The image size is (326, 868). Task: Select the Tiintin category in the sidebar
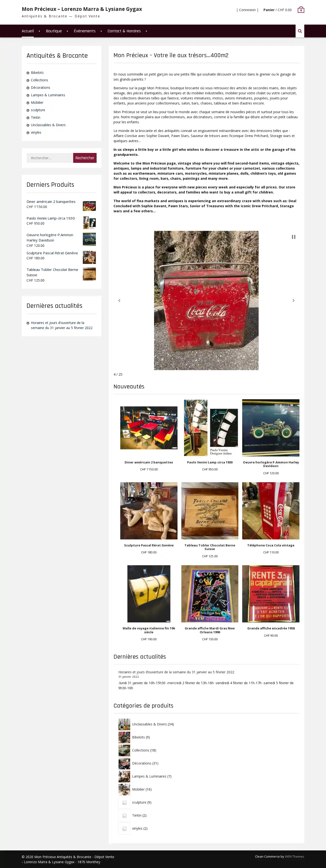point(35,117)
